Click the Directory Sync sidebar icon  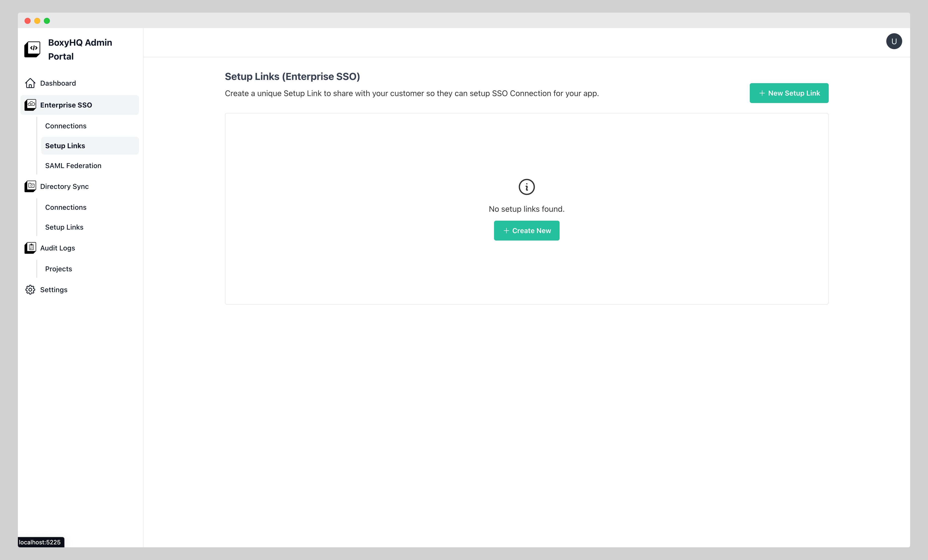[30, 186]
